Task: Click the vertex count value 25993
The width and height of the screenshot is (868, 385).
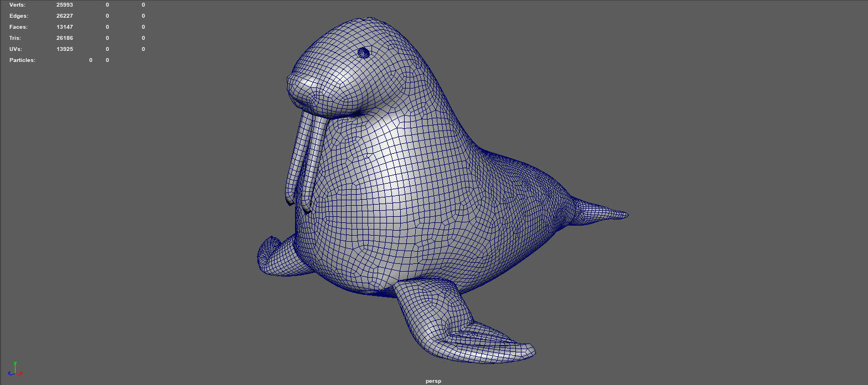Action: tap(65, 4)
